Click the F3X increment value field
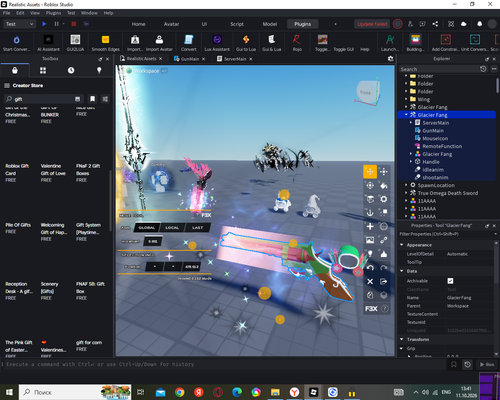 (x=153, y=241)
